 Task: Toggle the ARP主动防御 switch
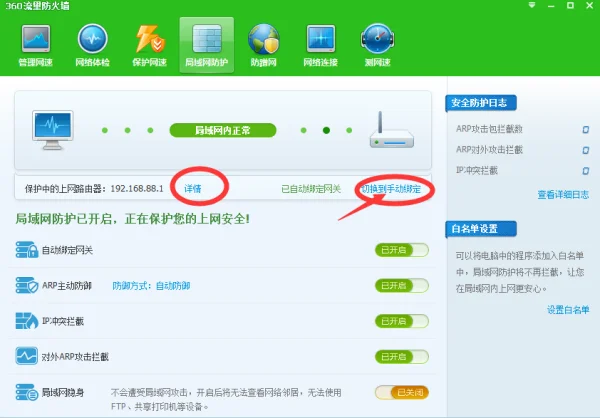click(x=401, y=286)
